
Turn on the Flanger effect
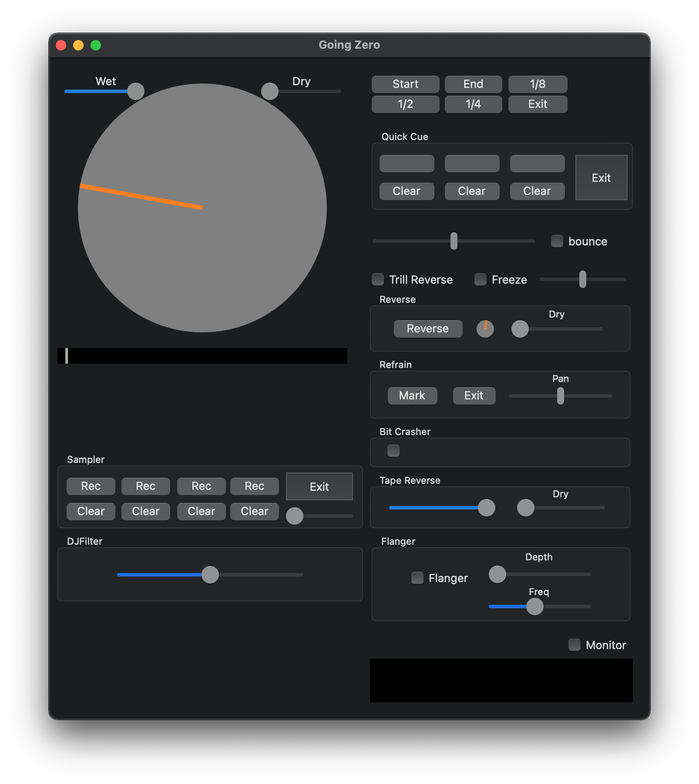click(417, 578)
